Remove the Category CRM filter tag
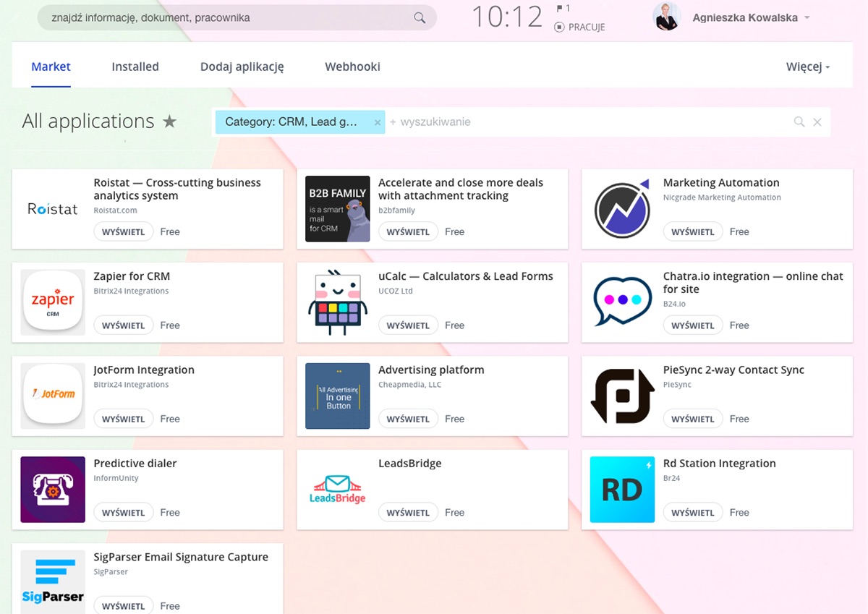Image resolution: width=868 pixels, height=614 pixels. point(377,122)
